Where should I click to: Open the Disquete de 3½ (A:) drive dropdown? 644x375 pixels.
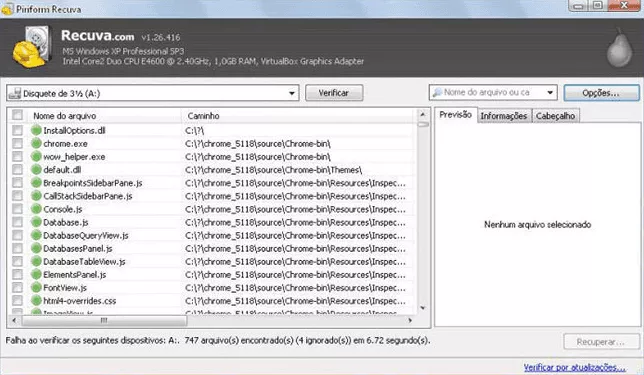tap(152, 93)
